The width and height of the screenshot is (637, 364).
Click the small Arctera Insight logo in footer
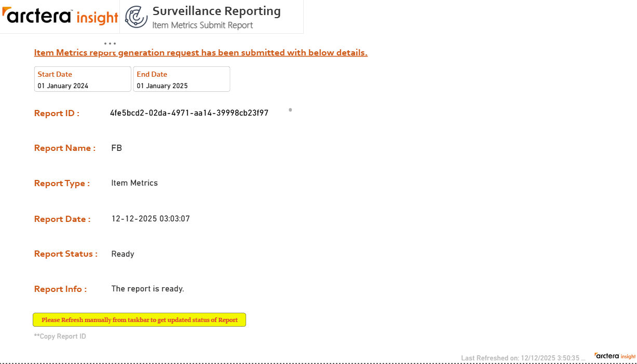615,356
